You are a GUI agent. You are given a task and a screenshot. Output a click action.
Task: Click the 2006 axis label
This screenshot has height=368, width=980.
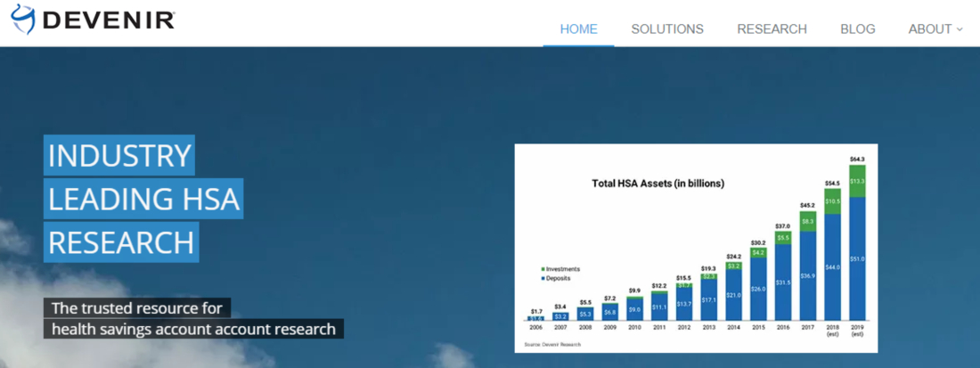pyautogui.click(x=535, y=327)
